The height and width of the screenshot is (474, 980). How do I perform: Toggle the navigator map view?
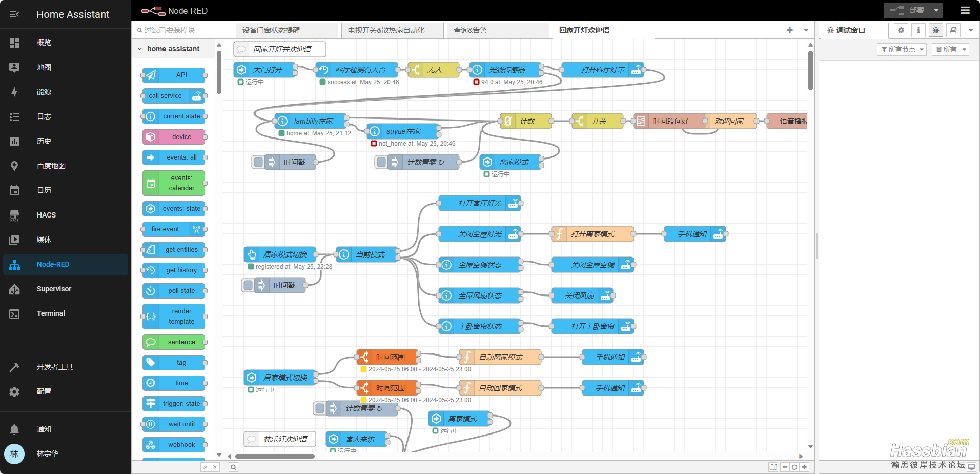(773, 467)
